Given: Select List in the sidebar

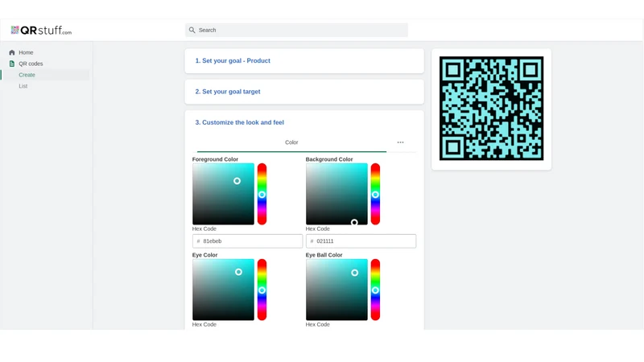Looking at the screenshot, I should (23, 86).
